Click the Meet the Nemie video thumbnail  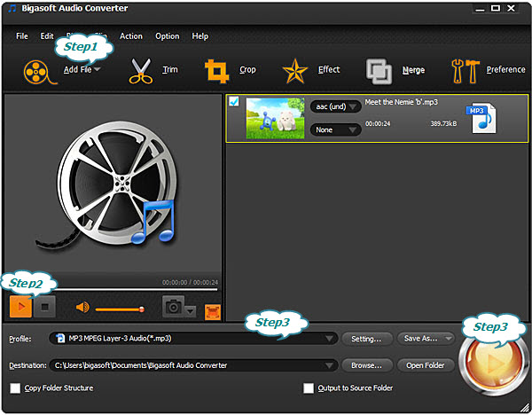pos(275,118)
